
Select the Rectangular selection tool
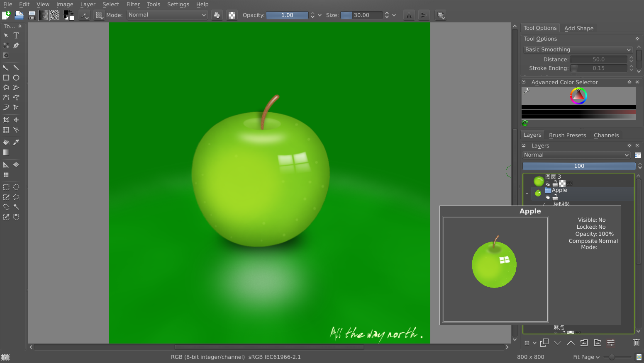(6, 187)
